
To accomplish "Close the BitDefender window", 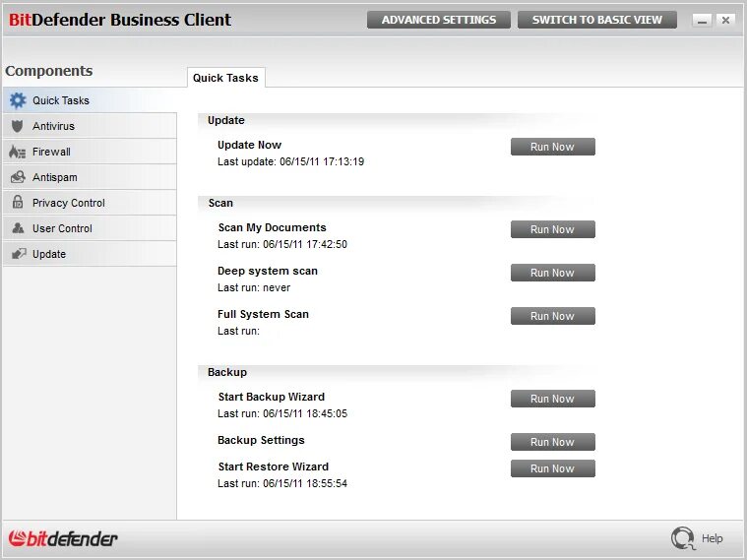I will (x=725, y=20).
